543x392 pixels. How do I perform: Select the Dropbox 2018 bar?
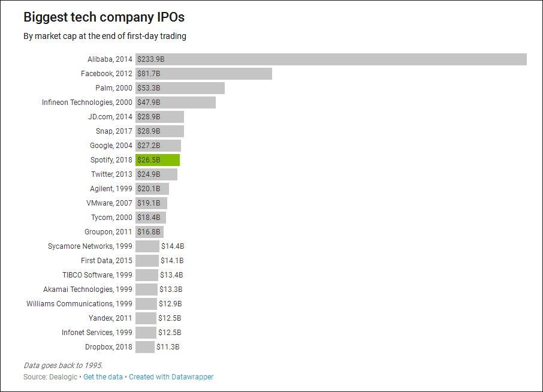point(145,347)
